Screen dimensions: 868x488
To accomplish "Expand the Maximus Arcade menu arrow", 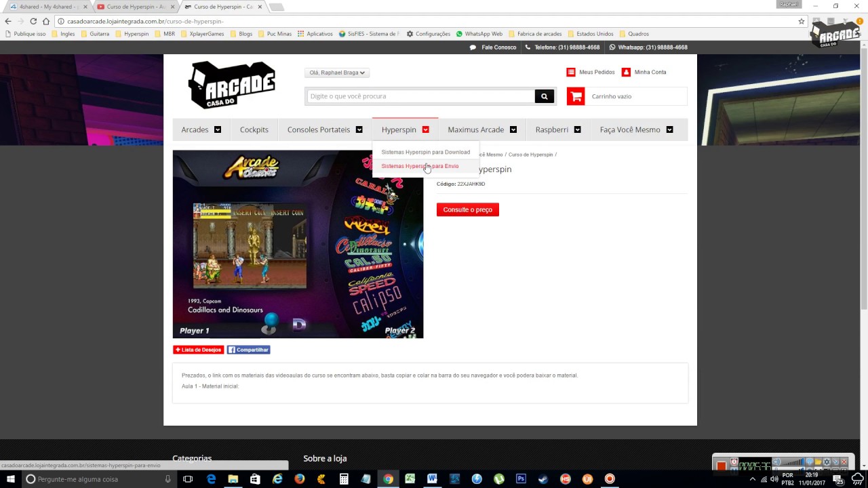I will coord(513,129).
